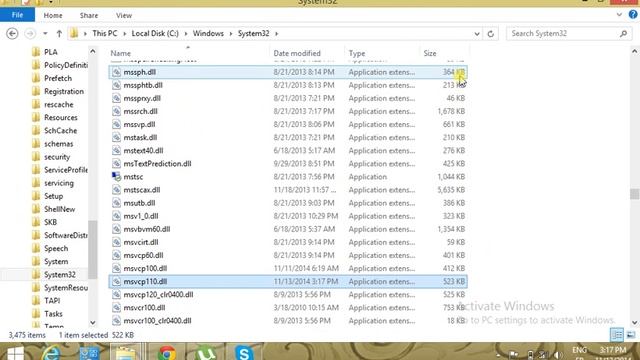Open uTorrent from the taskbar
The height and width of the screenshot is (360, 640).
pyautogui.click(x=205, y=353)
